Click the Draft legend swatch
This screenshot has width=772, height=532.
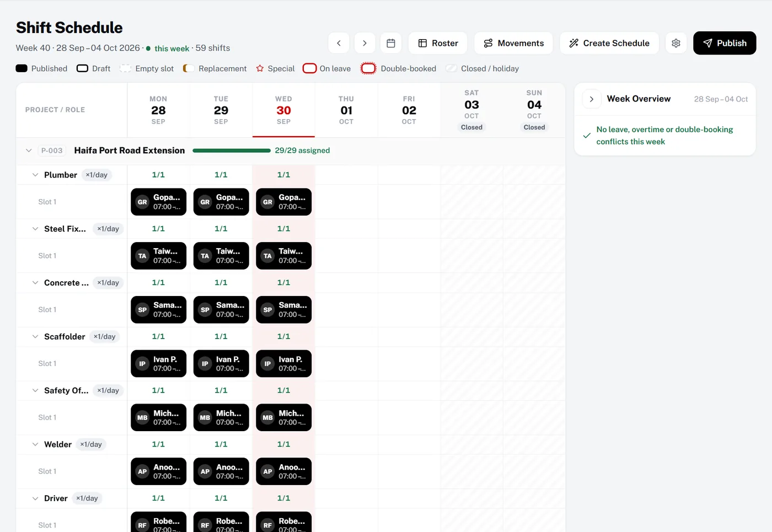[82, 68]
